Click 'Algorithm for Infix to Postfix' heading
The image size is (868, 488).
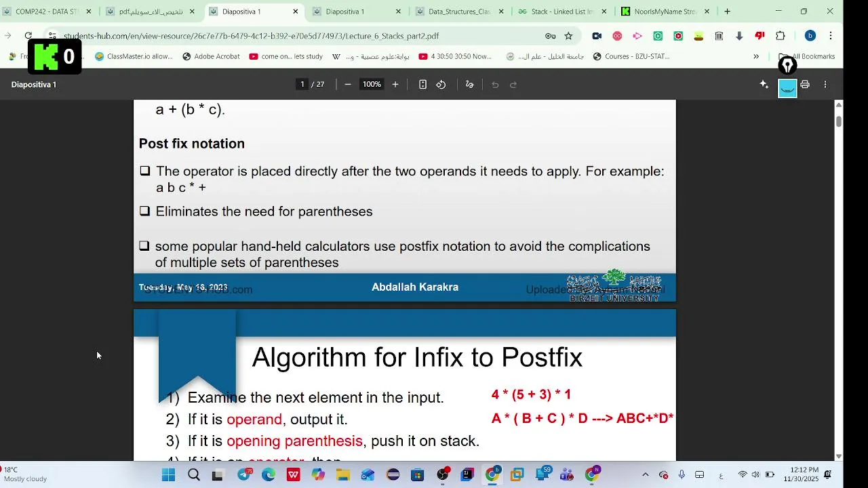417,357
